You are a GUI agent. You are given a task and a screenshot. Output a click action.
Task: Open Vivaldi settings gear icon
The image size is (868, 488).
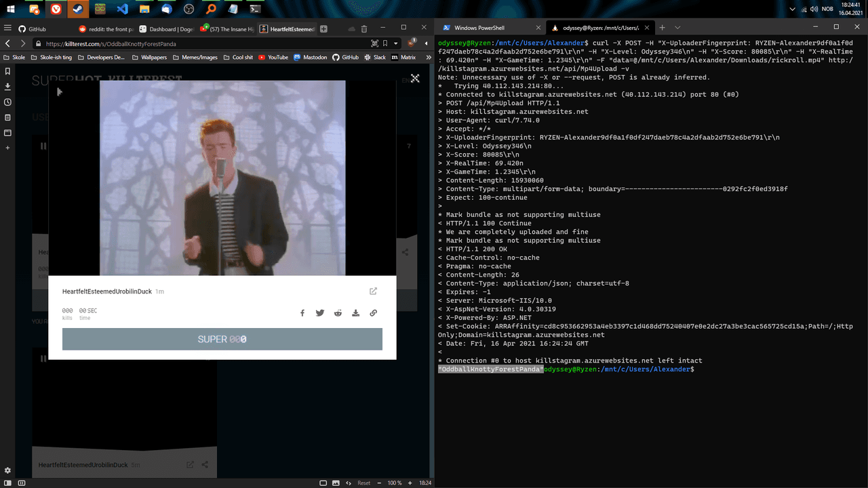coord(7,470)
